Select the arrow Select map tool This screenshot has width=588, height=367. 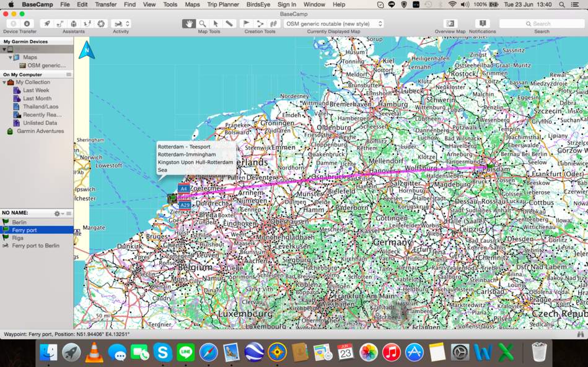pyautogui.click(x=216, y=24)
